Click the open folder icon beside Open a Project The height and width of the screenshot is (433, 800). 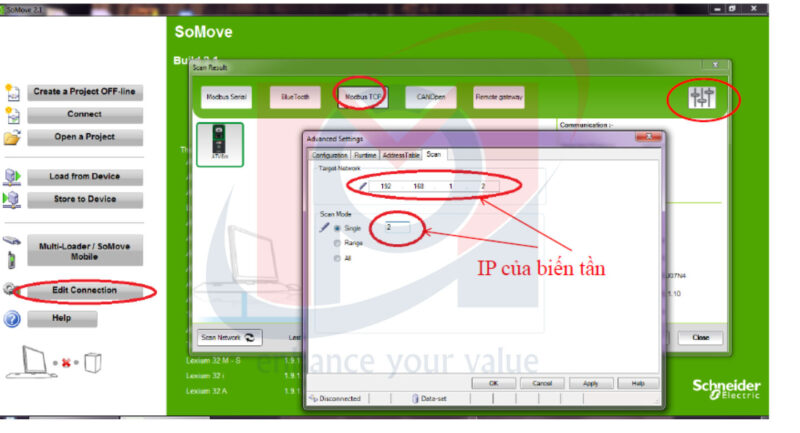pos(12,137)
